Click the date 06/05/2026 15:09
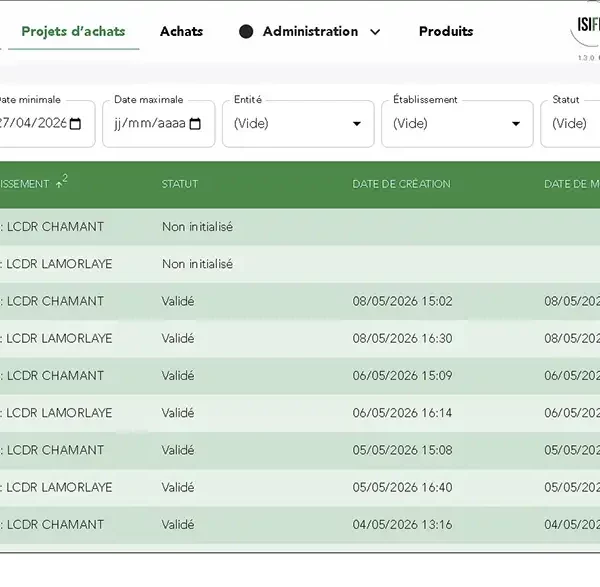 (402, 375)
